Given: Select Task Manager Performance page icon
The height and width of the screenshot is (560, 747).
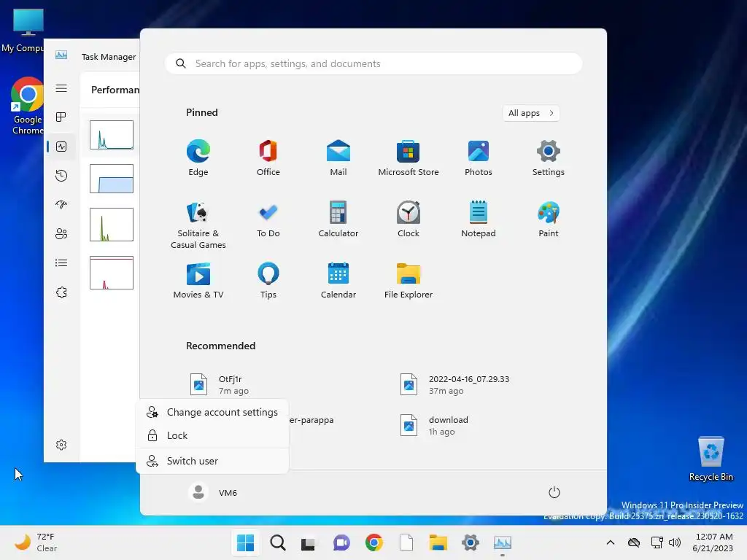Looking at the screenshot, I should pos(61,147).
